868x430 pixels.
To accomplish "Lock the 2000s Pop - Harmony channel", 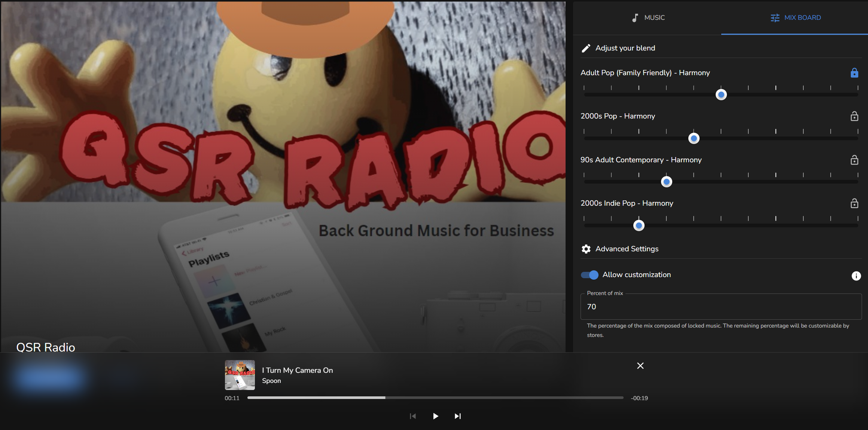I will click(x=854, y=116).
